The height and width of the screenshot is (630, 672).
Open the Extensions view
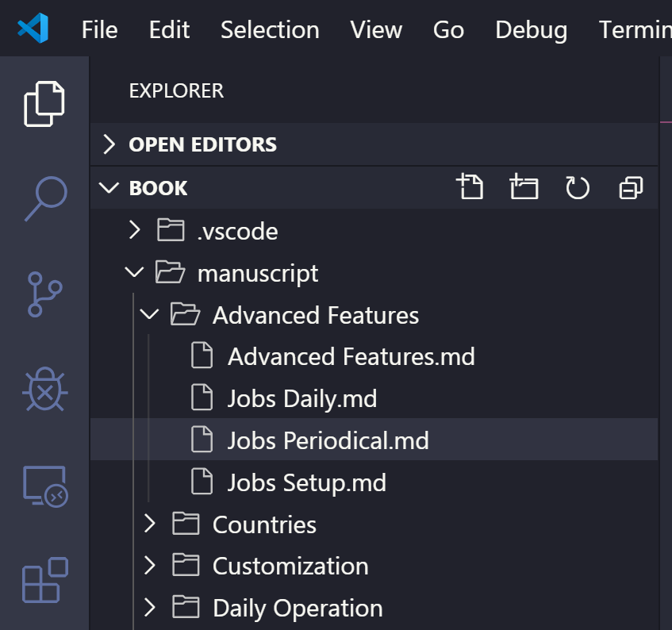[45, 580]
